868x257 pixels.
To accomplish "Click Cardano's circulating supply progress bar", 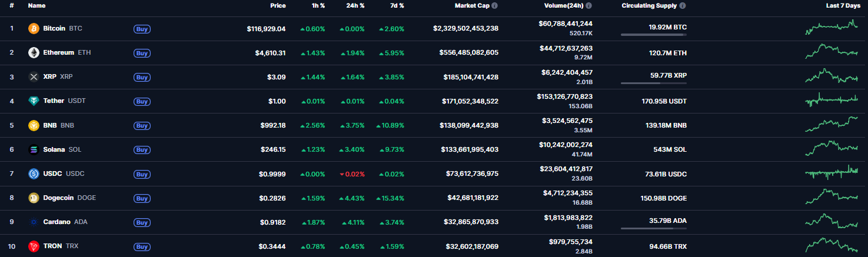I will click(x=653, y=228).
